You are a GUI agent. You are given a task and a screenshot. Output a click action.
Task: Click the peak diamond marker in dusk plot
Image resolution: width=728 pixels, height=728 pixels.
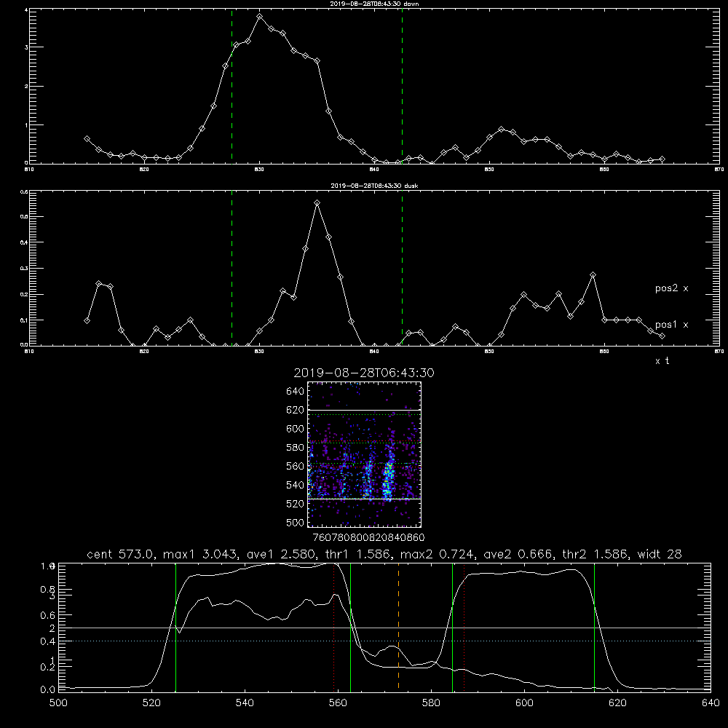[317, 203]
